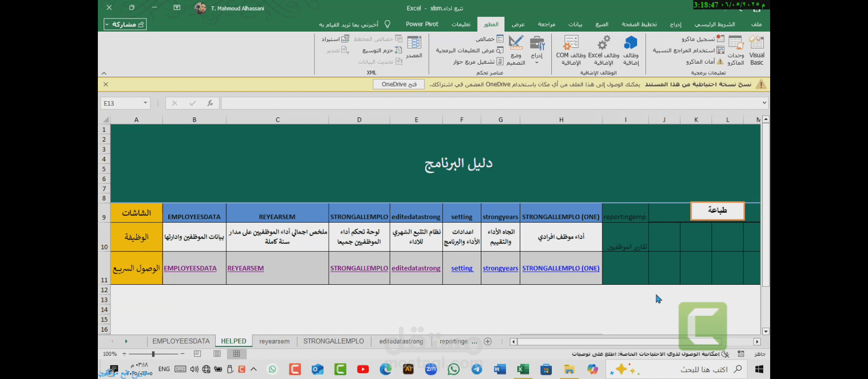The height and width of the screenshot is (379, 868).
Task: Toggle Use Relative References (استخدام المراجع النسبية)
Action: click(x=688, y=51)
